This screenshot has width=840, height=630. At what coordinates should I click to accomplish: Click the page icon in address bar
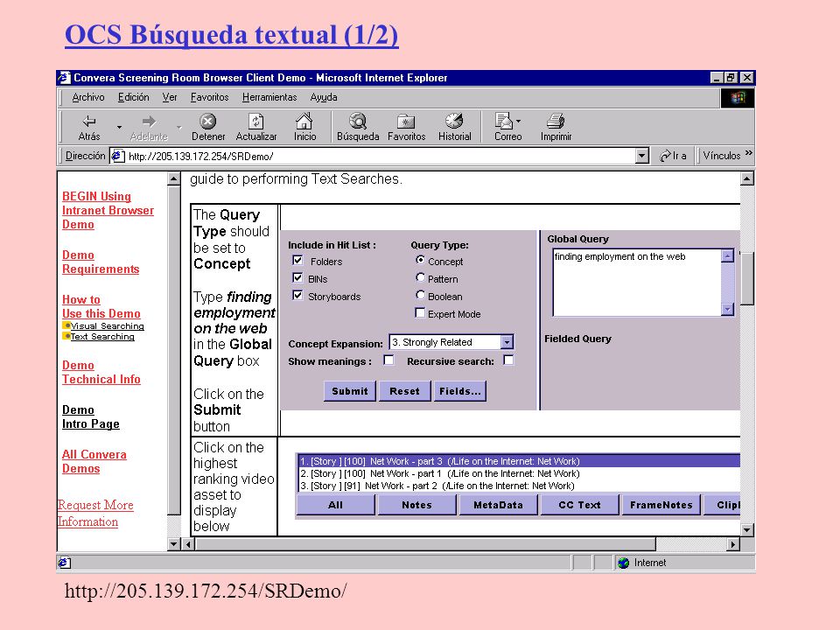pyautogui.click(x=118, y=156)
